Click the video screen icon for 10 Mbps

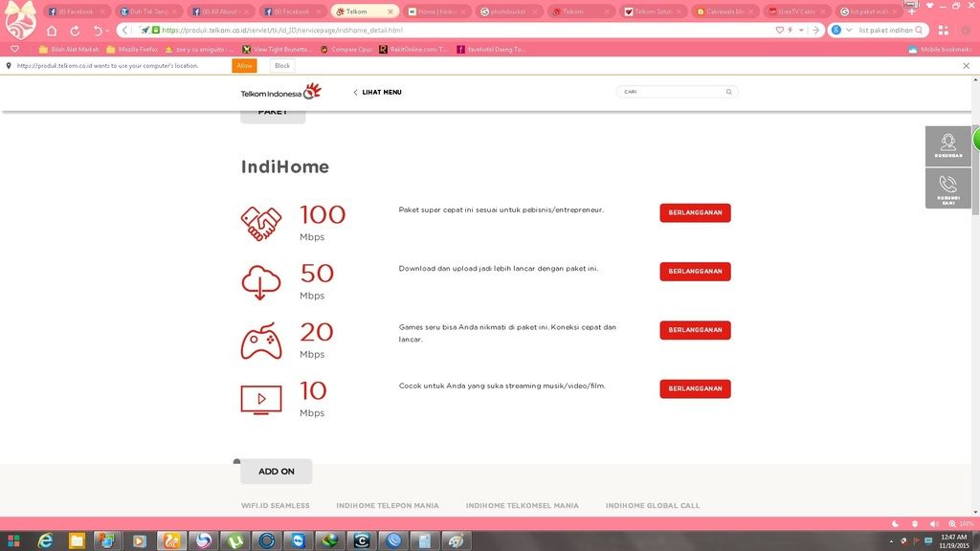[x=261, y=400]
